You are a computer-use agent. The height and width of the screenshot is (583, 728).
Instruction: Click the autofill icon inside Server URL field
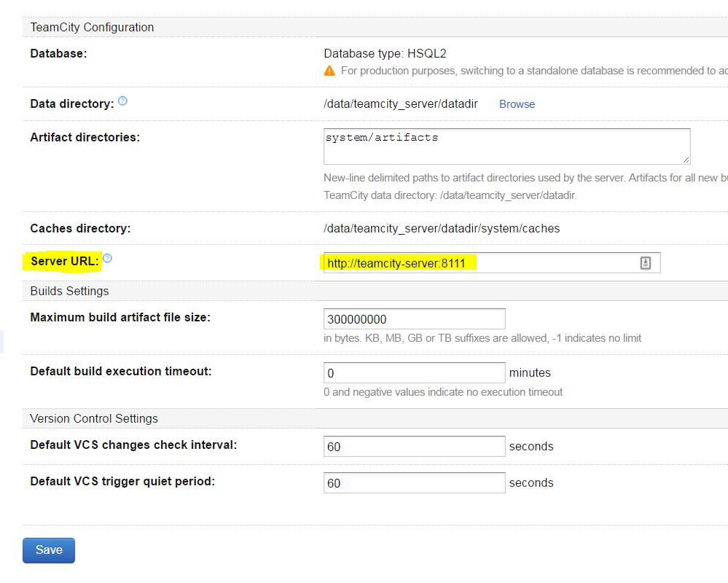click(645, 263)
